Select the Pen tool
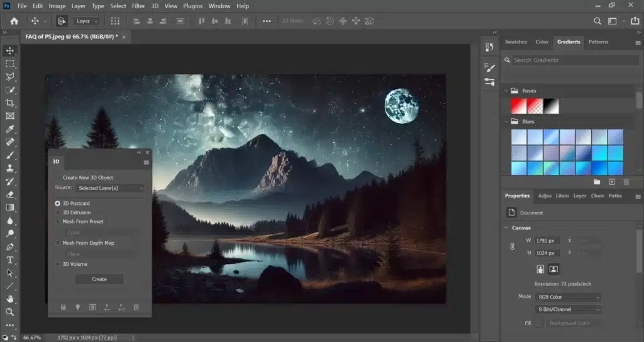Image resolution: width=644 pixels, height=342 pixels. (x=10, y=246)
